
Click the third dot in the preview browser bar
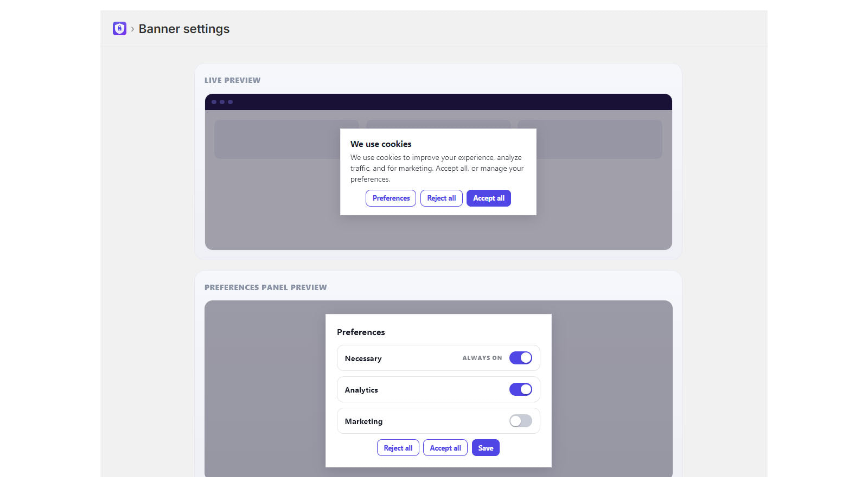pos(230,102)
